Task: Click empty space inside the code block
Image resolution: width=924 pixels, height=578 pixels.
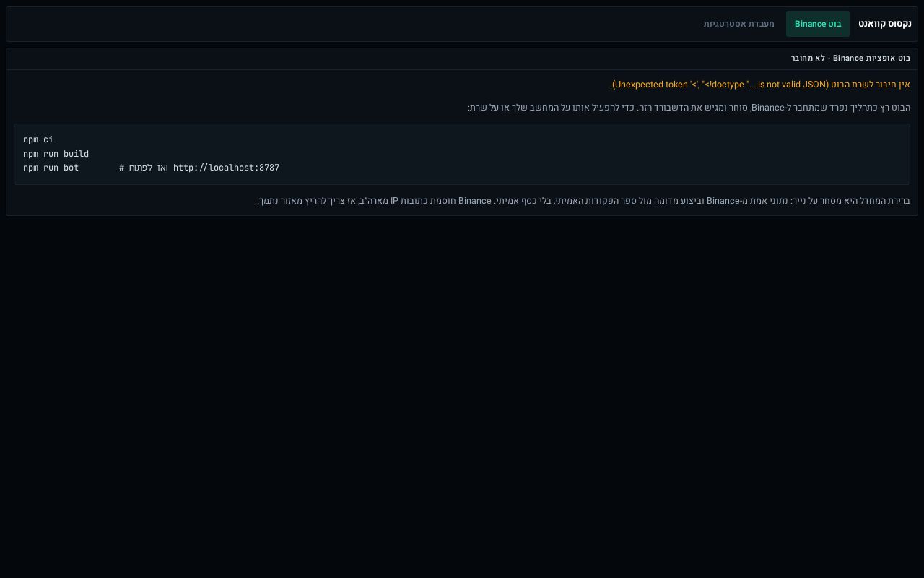Action: (x=577, y=154)
